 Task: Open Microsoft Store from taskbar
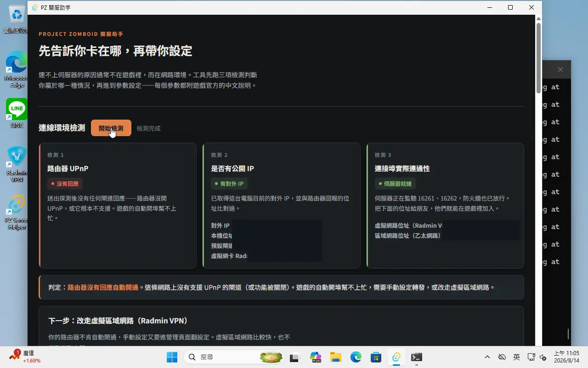click(376, 357)
